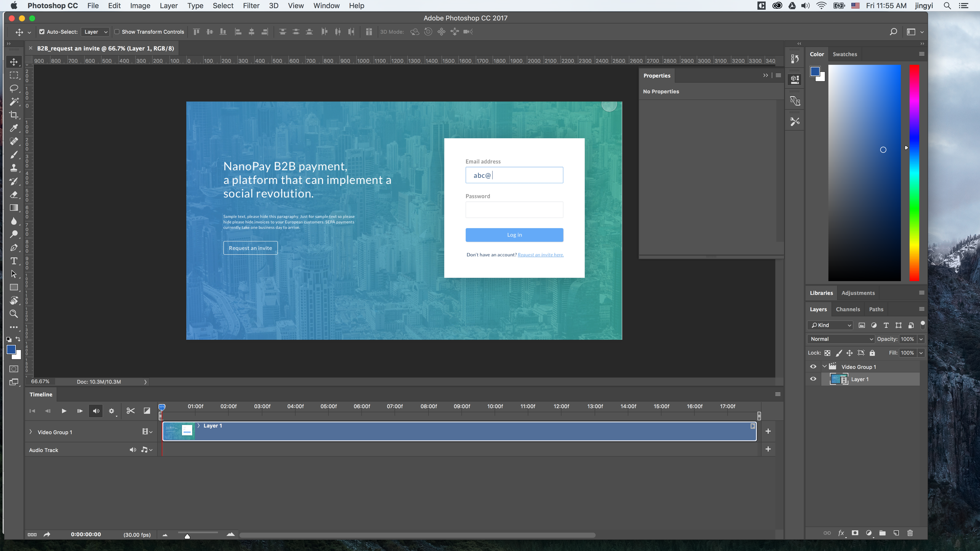Switch to the Adjustments tab

pyautogui.click(x=858, y=293)
